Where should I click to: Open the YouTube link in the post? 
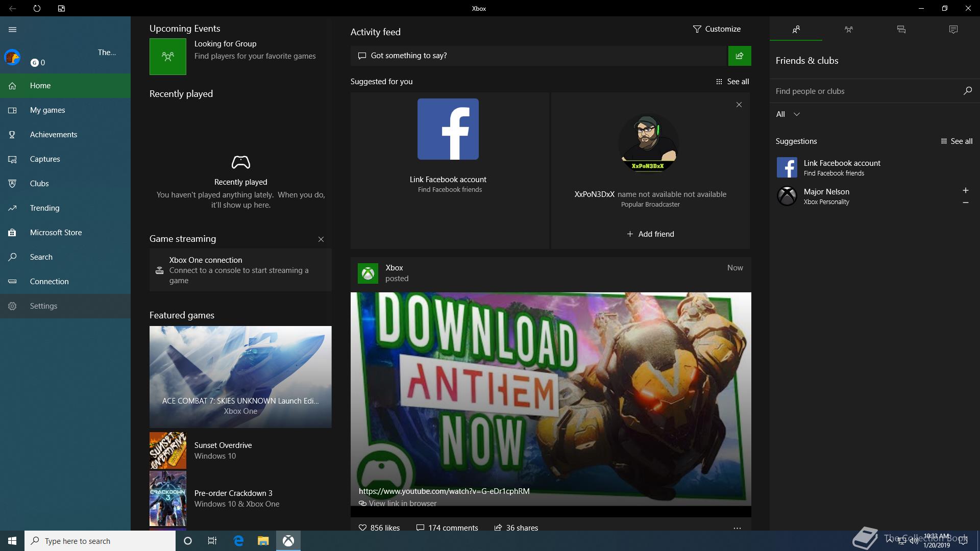tap(444, 491)
